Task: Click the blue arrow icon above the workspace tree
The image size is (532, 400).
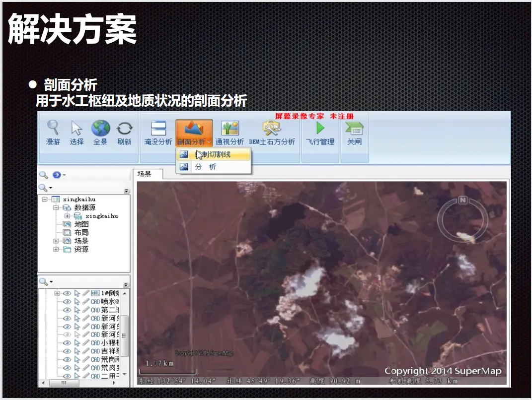Action: pos(57,175)
